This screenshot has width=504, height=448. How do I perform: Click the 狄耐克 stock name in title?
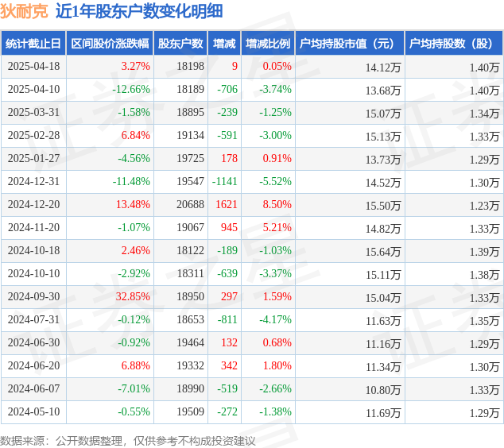click(x=24, y=11)
